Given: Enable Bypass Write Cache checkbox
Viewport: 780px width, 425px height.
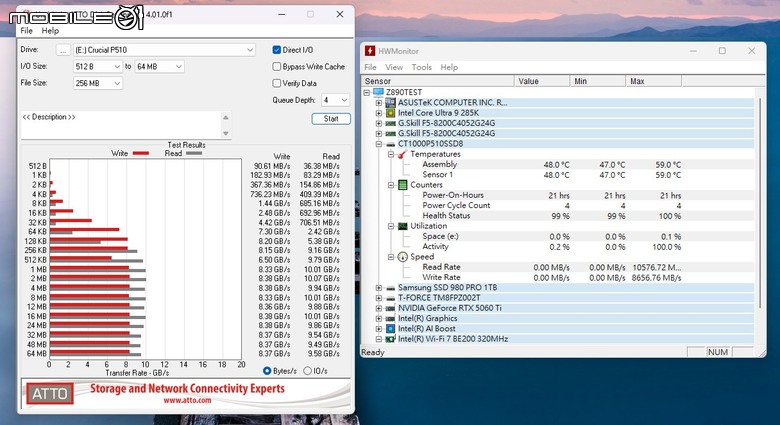Looking at the screenshot, I should [277, 66].
